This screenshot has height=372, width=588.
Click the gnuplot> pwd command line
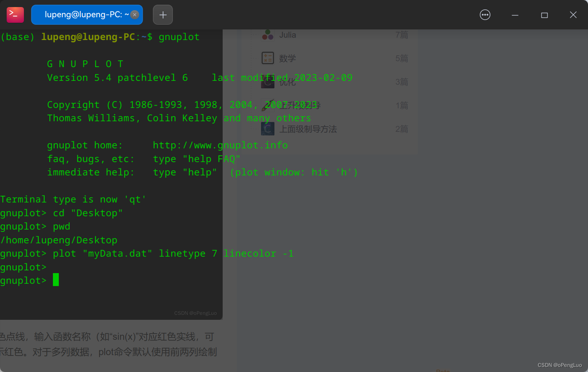[35, 226]
